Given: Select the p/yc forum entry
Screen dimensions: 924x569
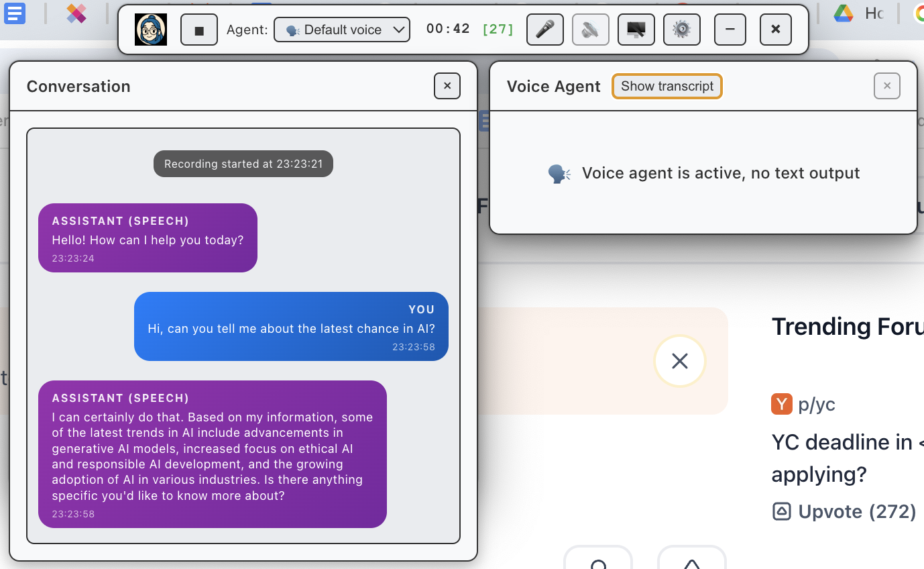Looking at the screenshot, I should tap(803, 404).
